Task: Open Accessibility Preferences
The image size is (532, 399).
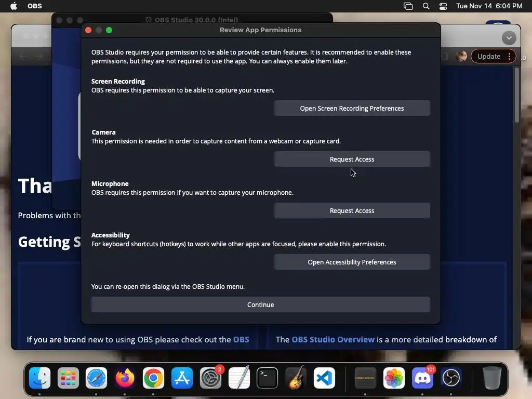Action: 352,262
